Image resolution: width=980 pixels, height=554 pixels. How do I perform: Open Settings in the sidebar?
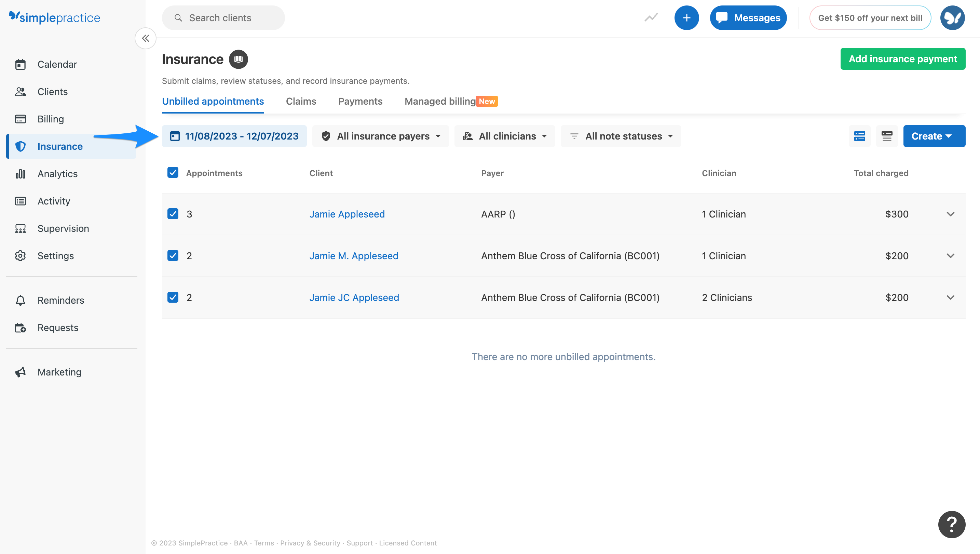point(56,256)
